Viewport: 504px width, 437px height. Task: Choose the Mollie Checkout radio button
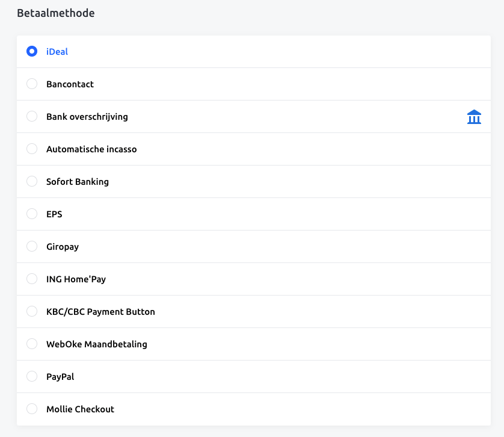pos(32,409)
